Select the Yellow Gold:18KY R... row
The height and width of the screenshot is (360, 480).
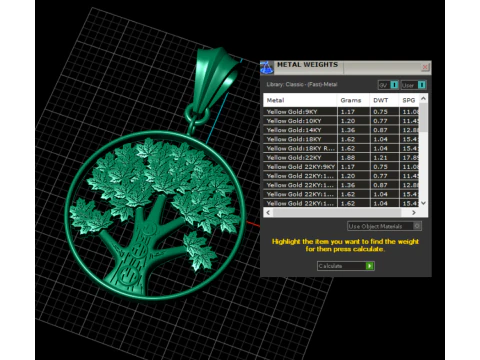(x=341, y=148)
